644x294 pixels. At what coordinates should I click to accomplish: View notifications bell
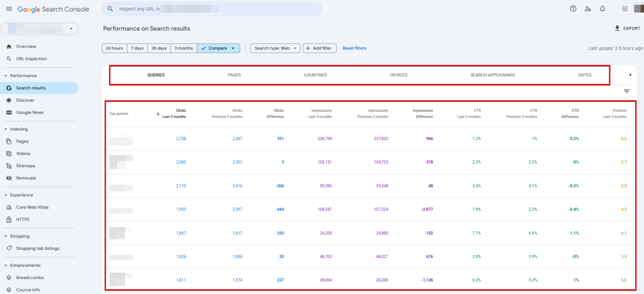602,8
